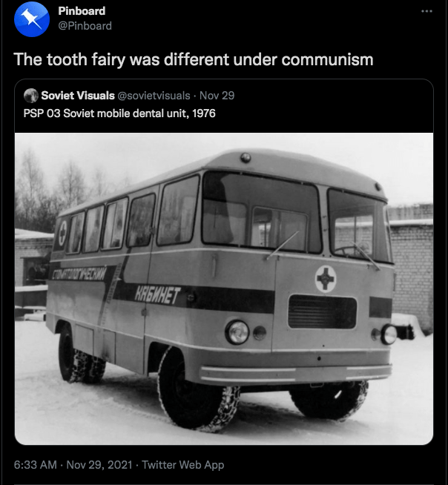Open the Soviet Visuals account name
The width and height of the screenshot is (448, 485).
(78, 96)
